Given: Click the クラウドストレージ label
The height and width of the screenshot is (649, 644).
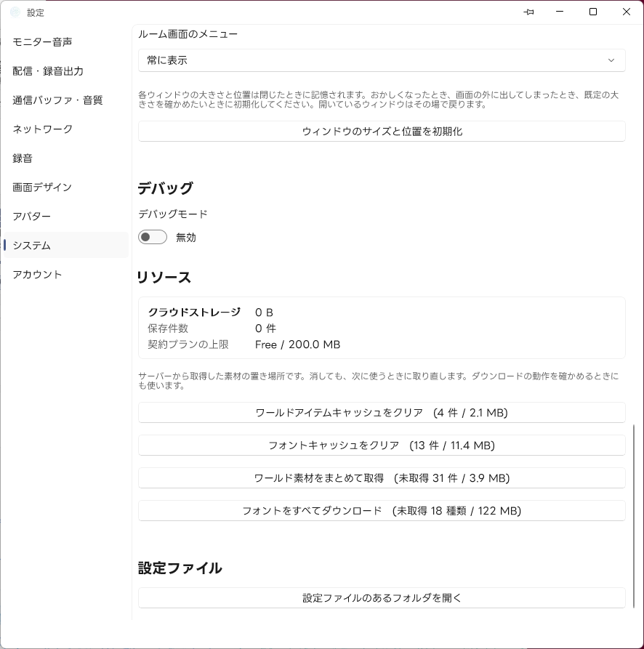Looking at the screenshot, I should tap(194, 312).
